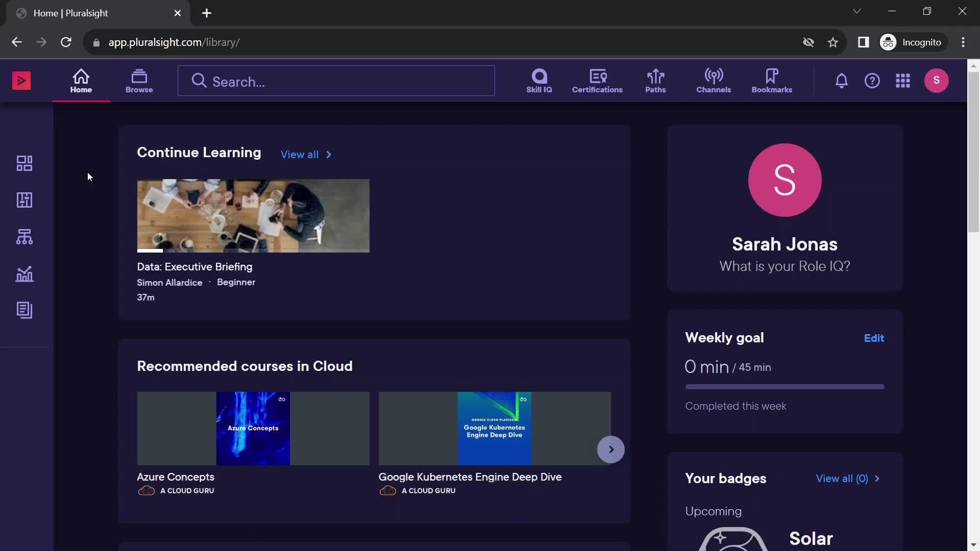This screenshot has width=980, height=551.
Task: Click the site lock icon in address bar
Action: click(96, 43)
